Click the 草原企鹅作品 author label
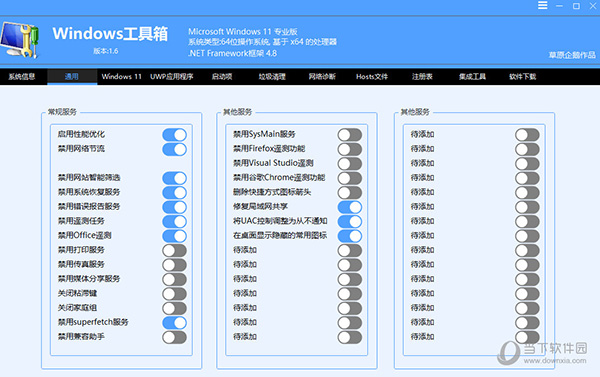This screenshot has height=377, width=600. 572,55
